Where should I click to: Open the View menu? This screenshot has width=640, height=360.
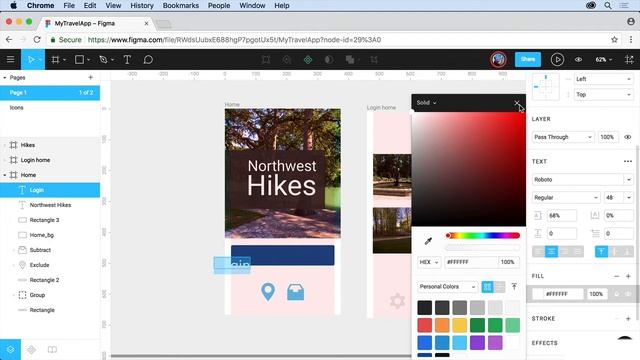click(x=113, y=6)
